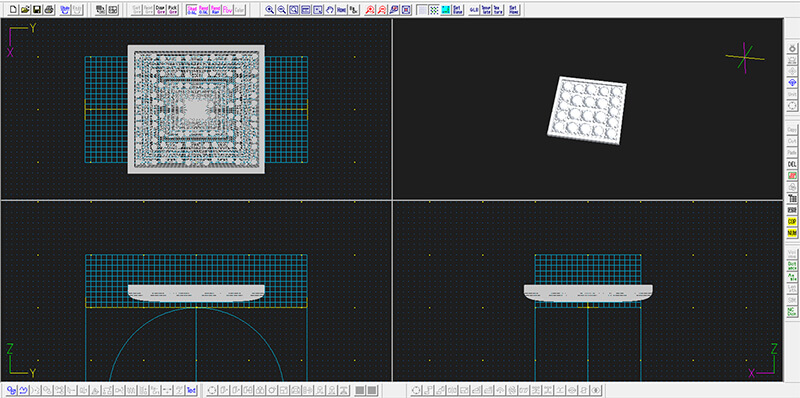Undo the last action via the Undo icon
The height and width of the screenshot is (398, 800).
[65, 9]
